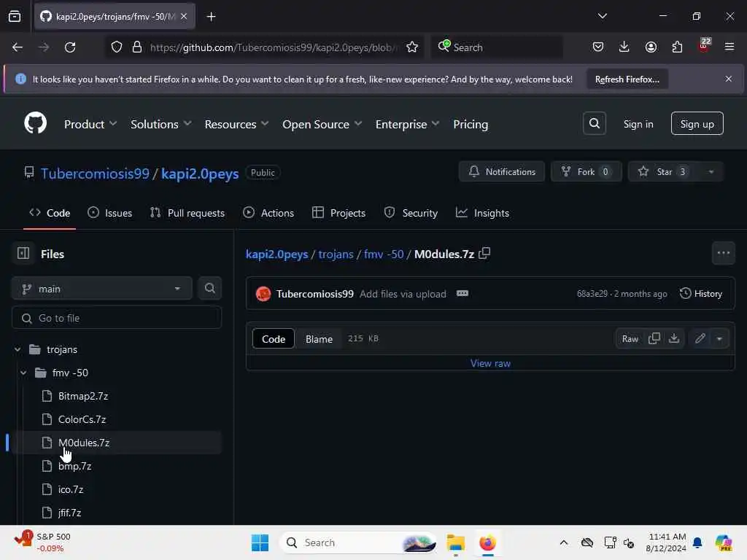Open Windows Start menu
The height and width of the screenshot is (560, 747).
260,542
